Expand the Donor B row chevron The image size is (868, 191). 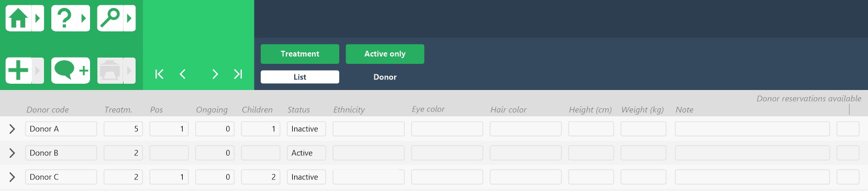point(12,153)
